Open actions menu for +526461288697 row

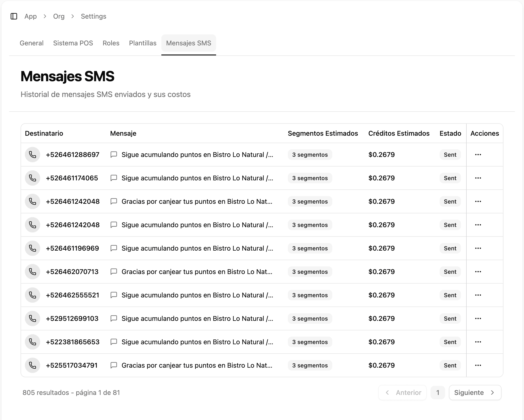tap(478, 155)
